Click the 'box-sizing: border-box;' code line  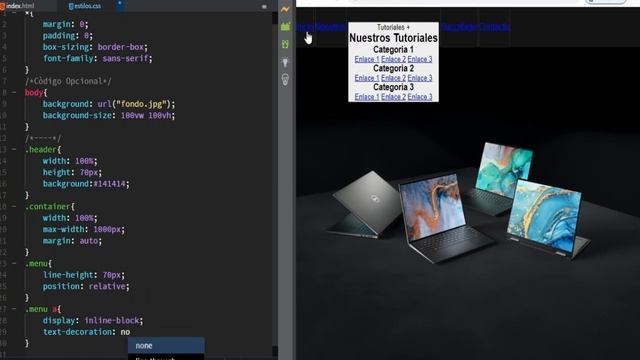point(95,47)
